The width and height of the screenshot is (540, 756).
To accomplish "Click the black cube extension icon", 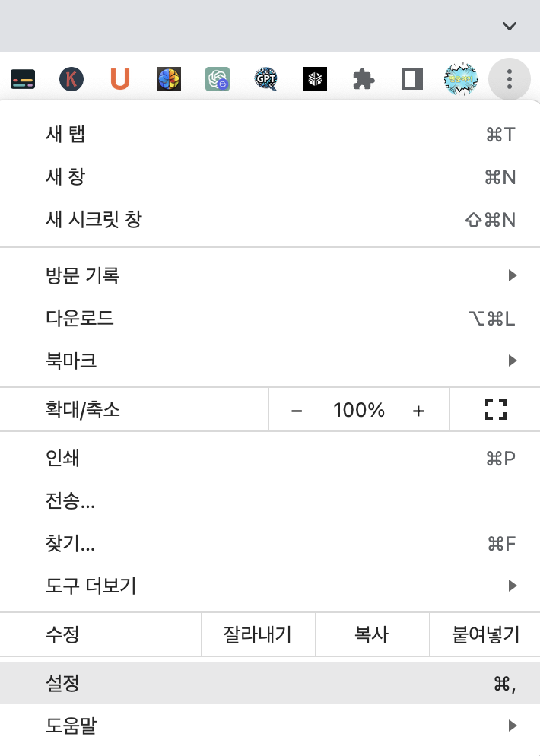I will tap(314, 78).
